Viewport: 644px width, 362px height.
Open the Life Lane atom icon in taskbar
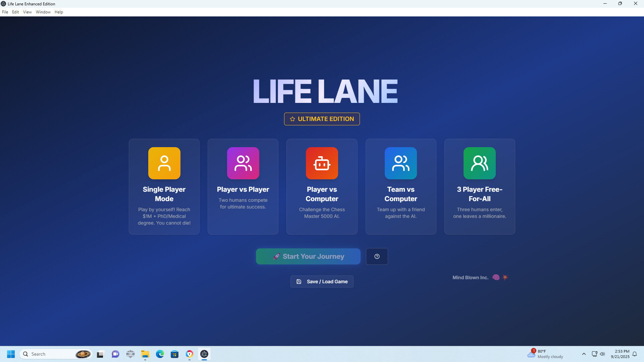click(x=204, y=354)
